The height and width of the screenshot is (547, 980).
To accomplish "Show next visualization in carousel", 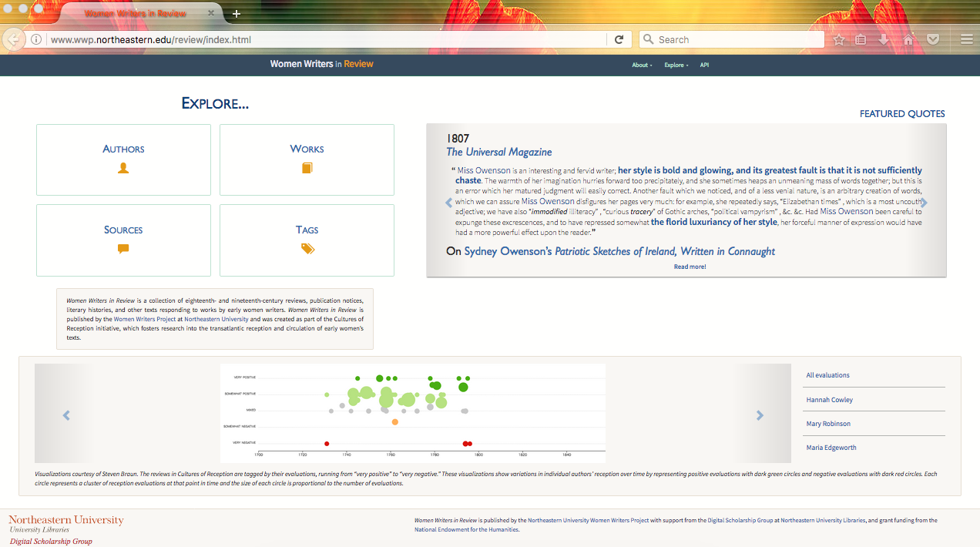I will pos(760,415).
